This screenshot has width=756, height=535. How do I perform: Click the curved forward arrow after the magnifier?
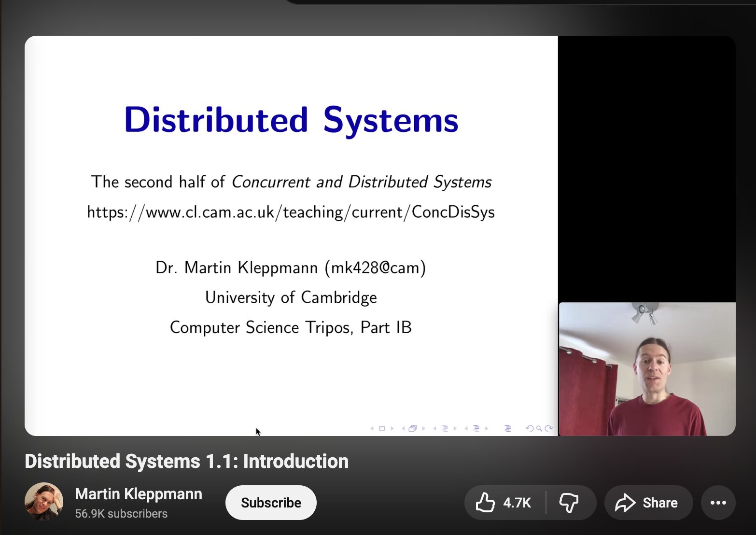click(x=548, y=428)
